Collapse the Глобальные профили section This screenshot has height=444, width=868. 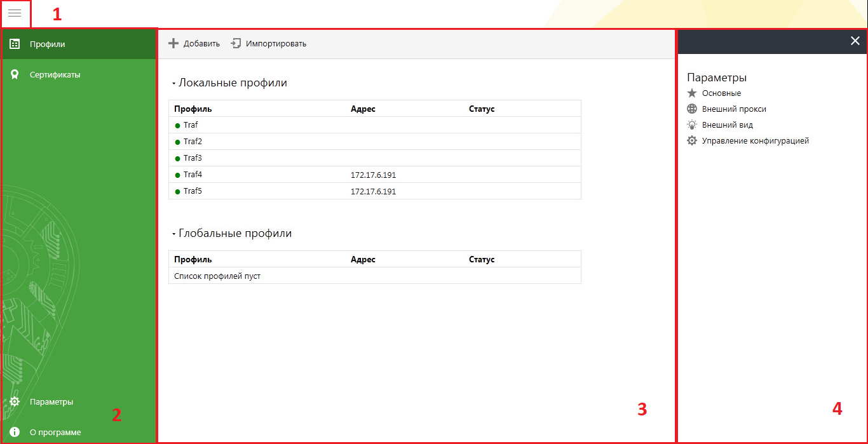click(x=173, y=234)
